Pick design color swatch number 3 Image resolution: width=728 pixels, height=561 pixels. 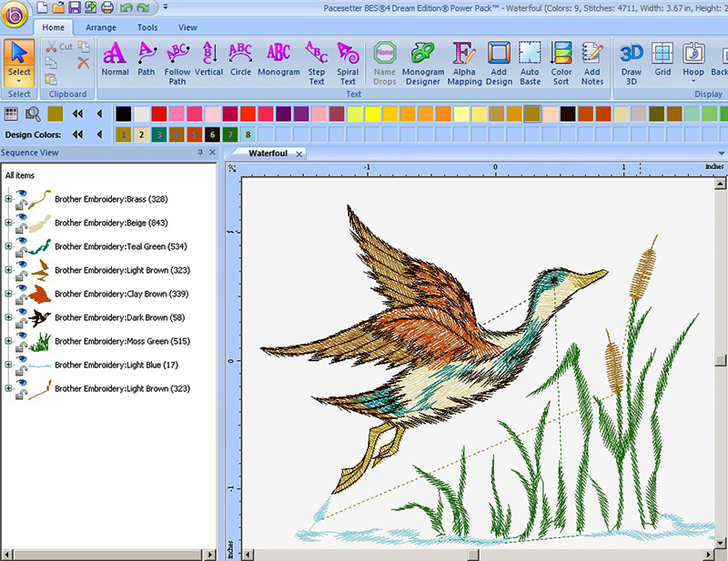pos(159,135)
